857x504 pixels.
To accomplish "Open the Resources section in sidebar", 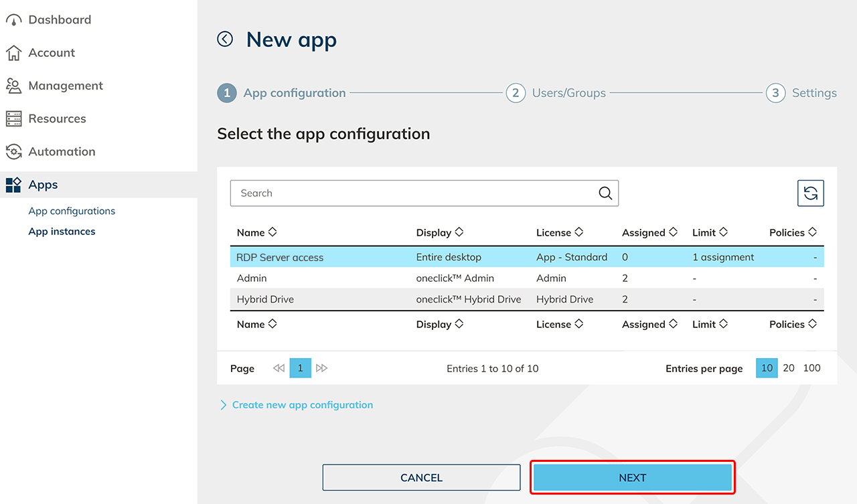I will click(x=57, y=119).
